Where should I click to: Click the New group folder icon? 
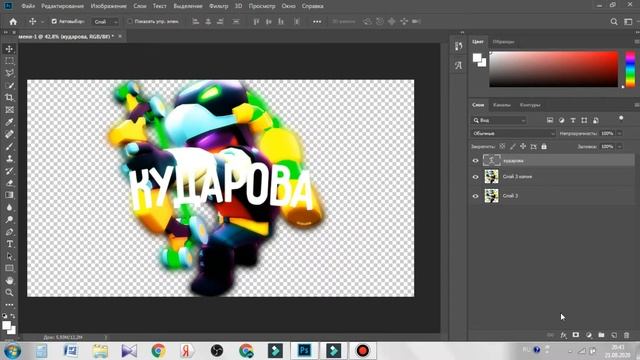pyautogui.click(x=601, y=335)
